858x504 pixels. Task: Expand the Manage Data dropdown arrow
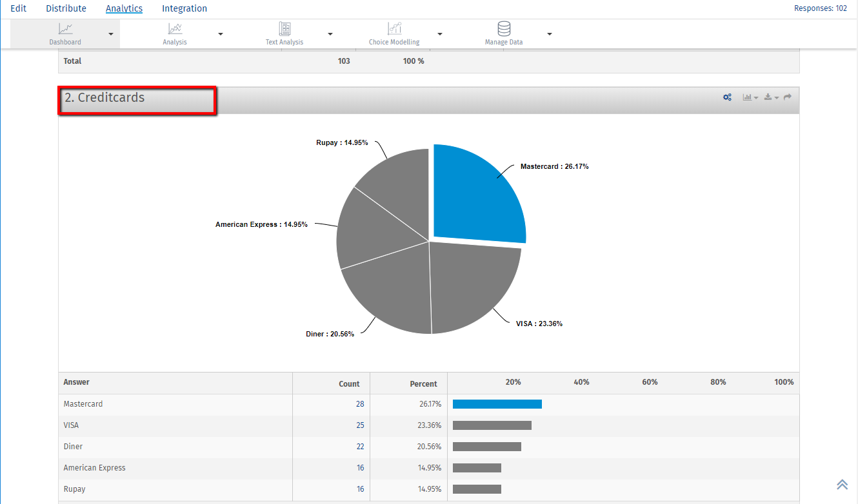point(550,34)
